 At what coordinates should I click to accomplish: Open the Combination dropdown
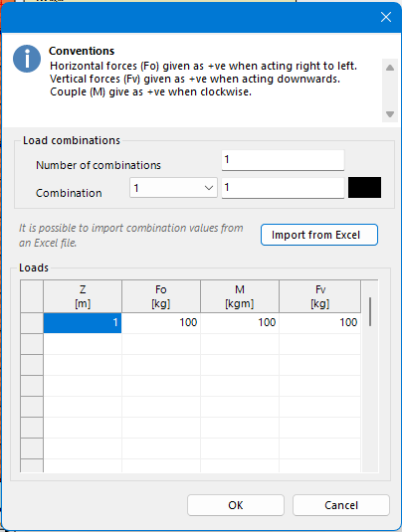click(173, 188)
